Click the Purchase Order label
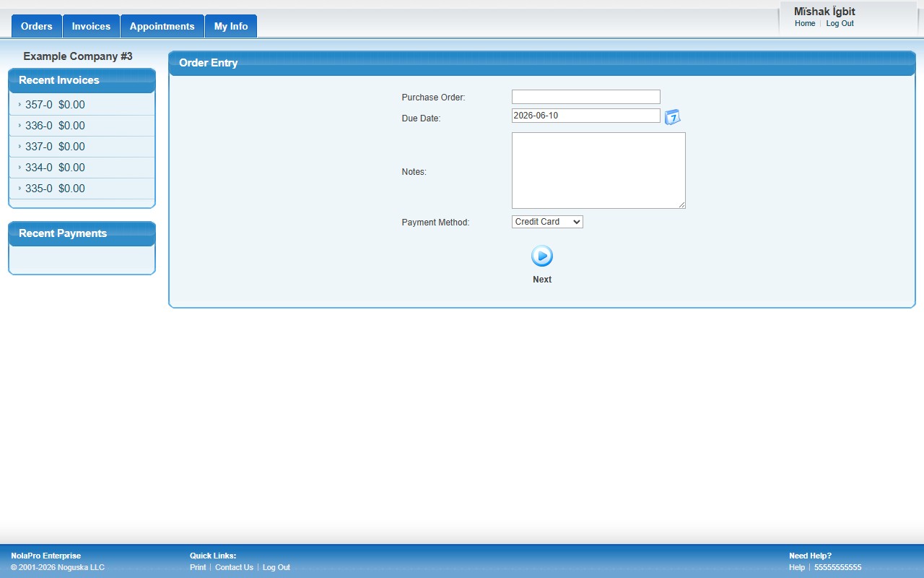924x578 pixels. coord(433,98)
